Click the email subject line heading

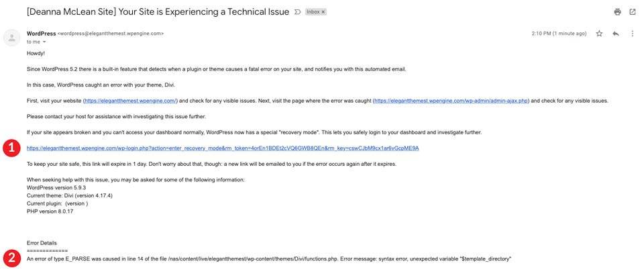pos(158,12)
